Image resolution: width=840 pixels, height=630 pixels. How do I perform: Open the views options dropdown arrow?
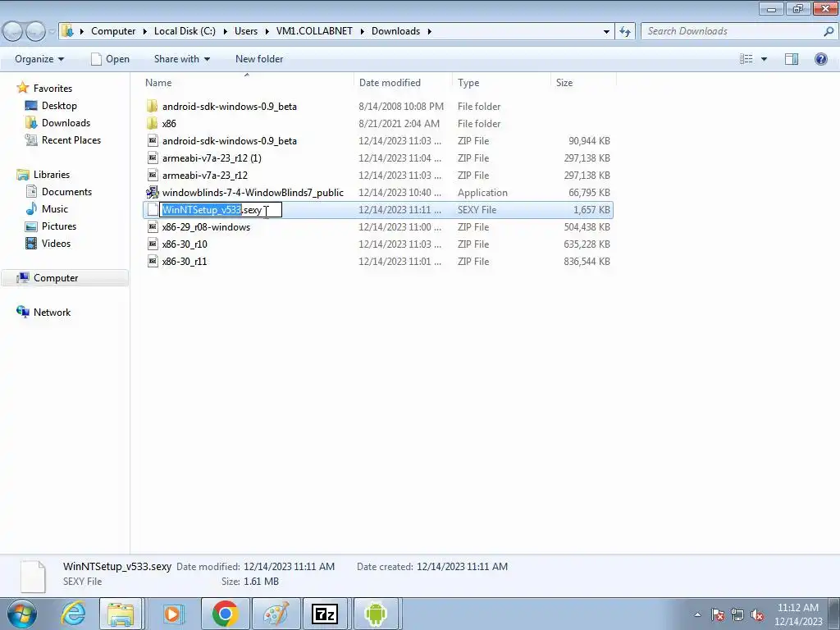(x=764, y=59)
